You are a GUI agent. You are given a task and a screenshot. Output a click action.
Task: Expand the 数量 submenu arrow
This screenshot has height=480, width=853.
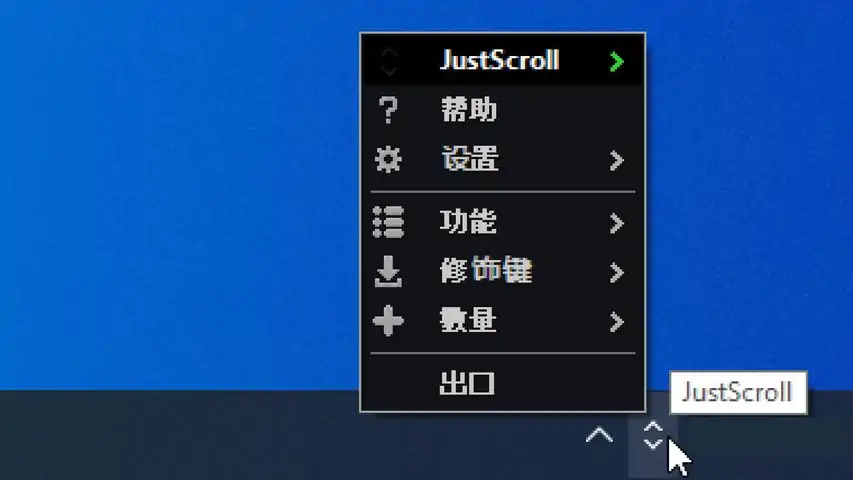coord(616,322)
